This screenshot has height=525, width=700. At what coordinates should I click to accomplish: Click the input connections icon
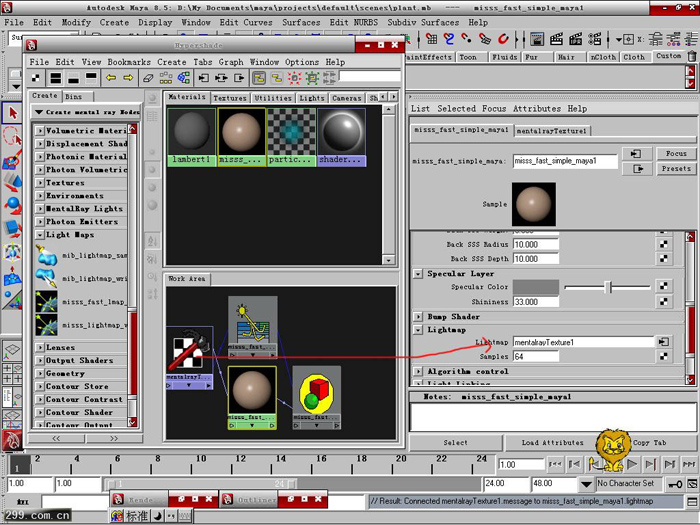coord(204,78)
